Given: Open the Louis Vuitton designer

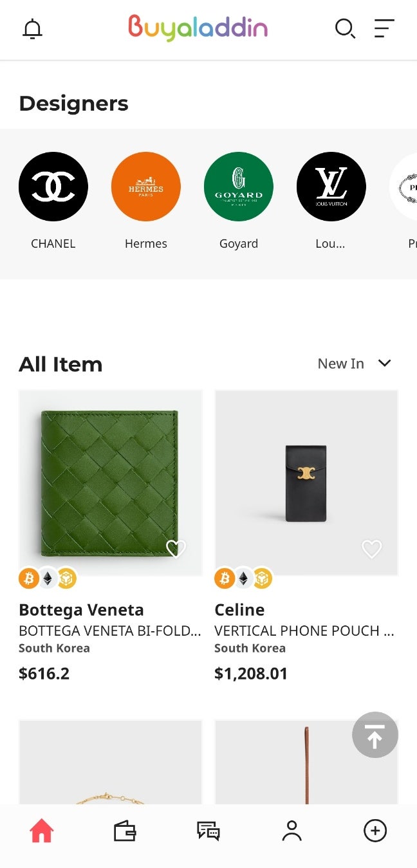Looking at the screenshot, I should pos(331,187).
